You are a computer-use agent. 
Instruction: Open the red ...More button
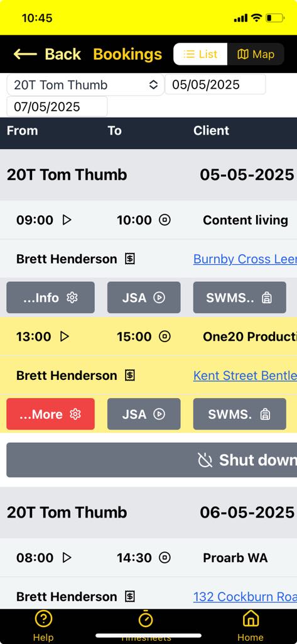coord(50,414)
